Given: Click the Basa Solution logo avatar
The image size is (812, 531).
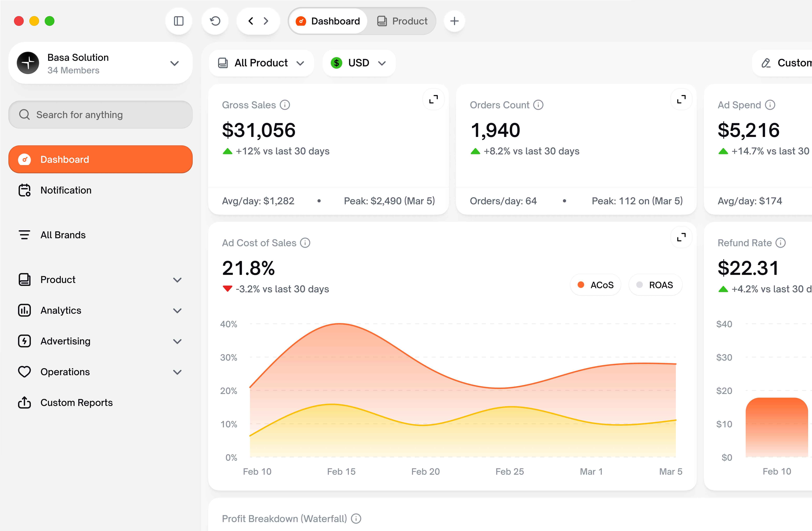Looking at the screenshot, I should tap(28, 63).
